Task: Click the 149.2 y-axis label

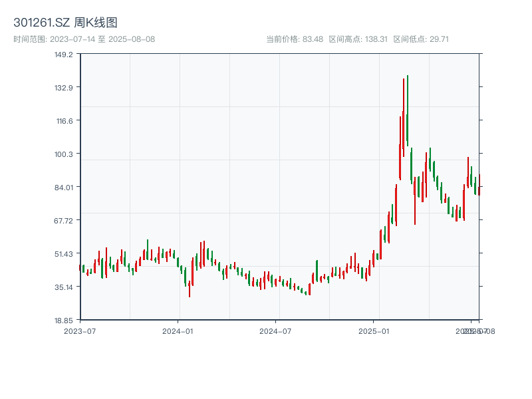Action: [64, 54]
